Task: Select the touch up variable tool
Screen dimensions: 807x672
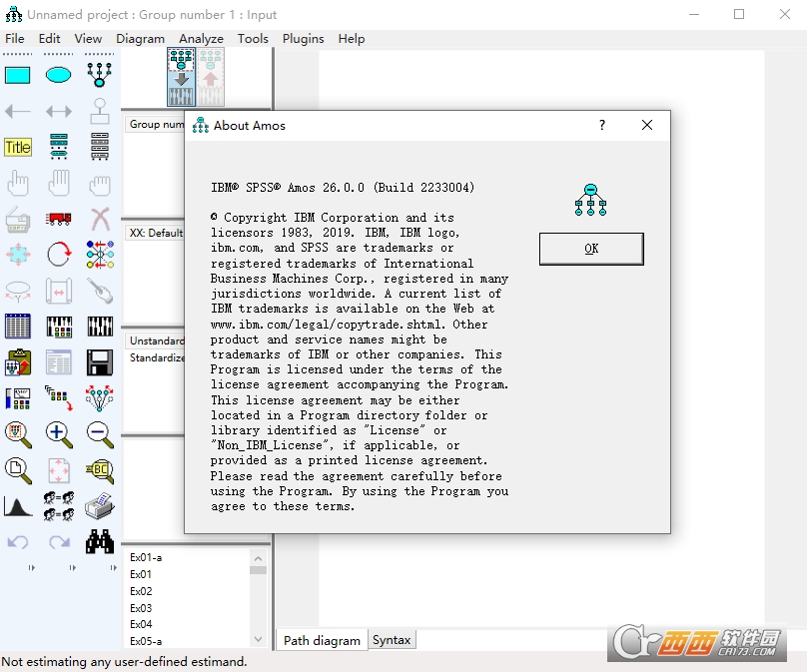Action: pos(100,292)
